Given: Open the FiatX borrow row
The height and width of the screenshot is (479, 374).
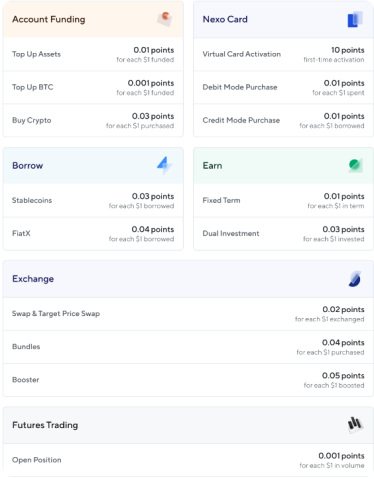Looking at the screenshot, I should point(93,234).
